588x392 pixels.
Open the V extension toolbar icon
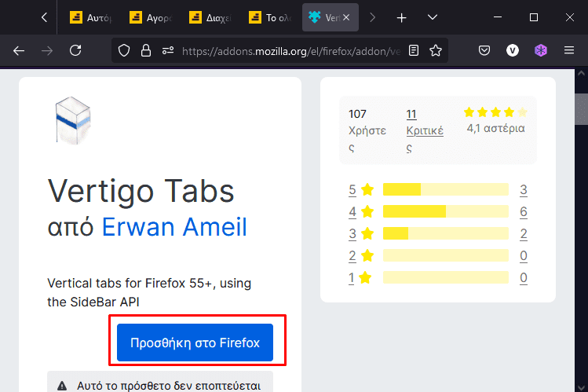513,50
